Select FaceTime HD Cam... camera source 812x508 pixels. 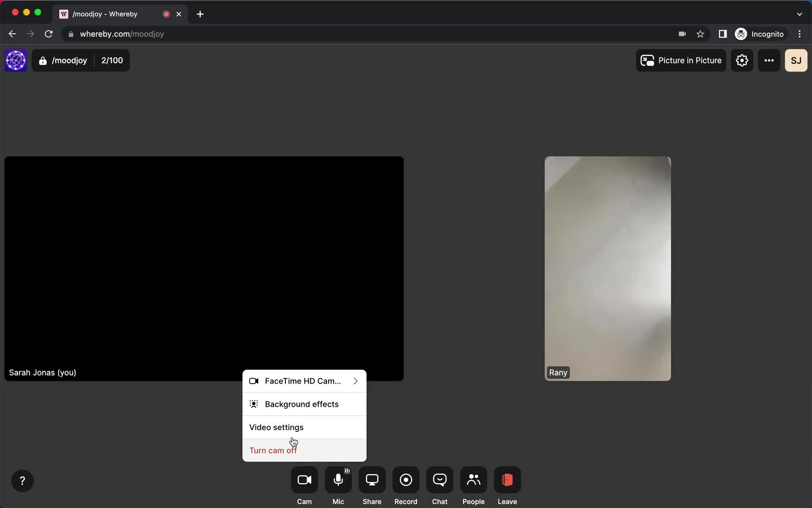click(304, 381)
